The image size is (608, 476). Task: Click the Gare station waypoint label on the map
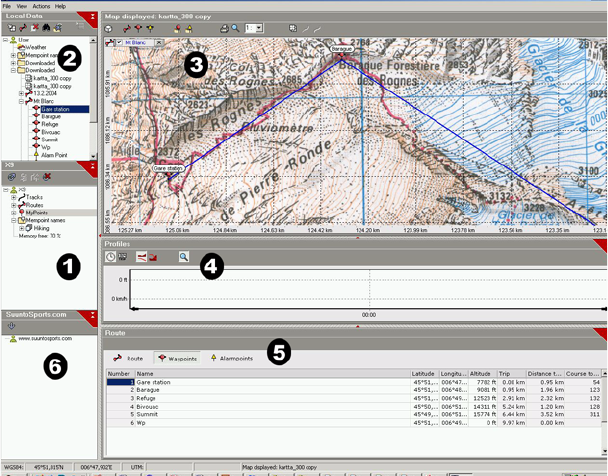pos(168,168)
